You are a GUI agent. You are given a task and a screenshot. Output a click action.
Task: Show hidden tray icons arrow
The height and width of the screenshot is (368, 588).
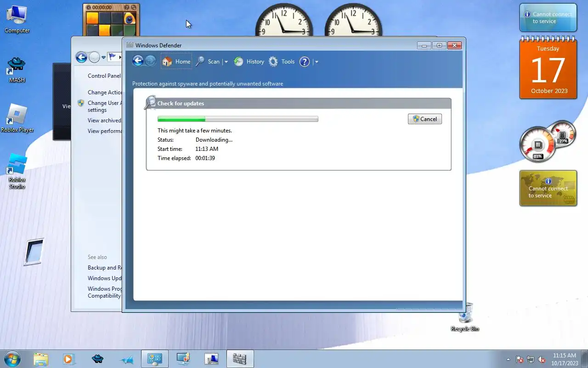pyautogui.click(x=508, y=359)
